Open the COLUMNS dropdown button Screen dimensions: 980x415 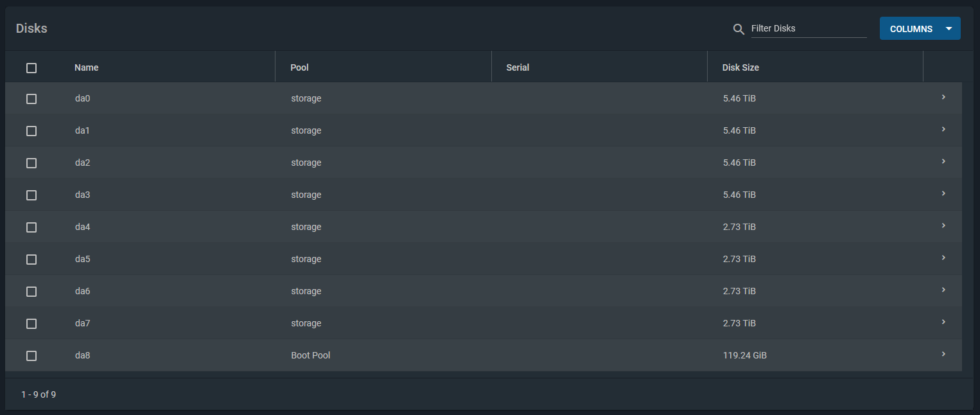pyautogui.click(x=920, y=29)
